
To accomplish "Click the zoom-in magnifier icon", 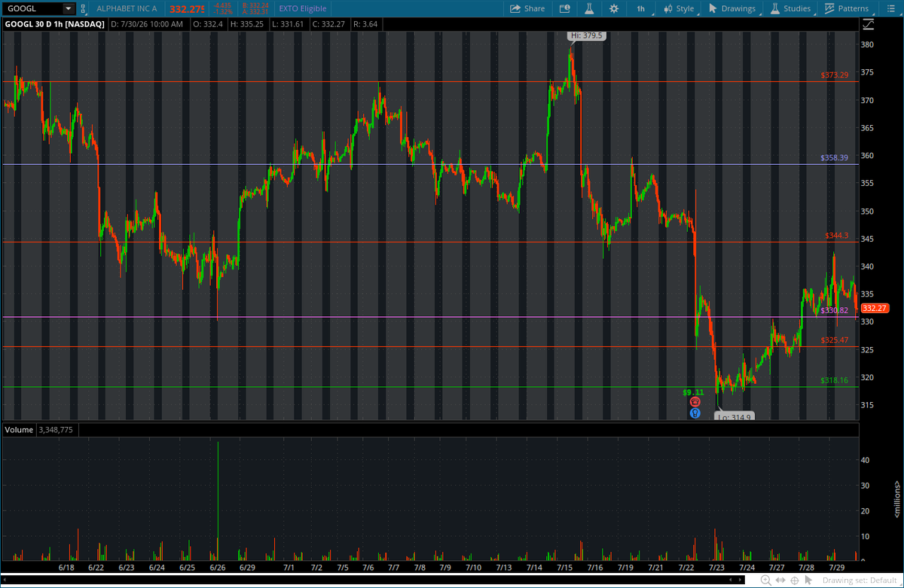I will [765, 580].
